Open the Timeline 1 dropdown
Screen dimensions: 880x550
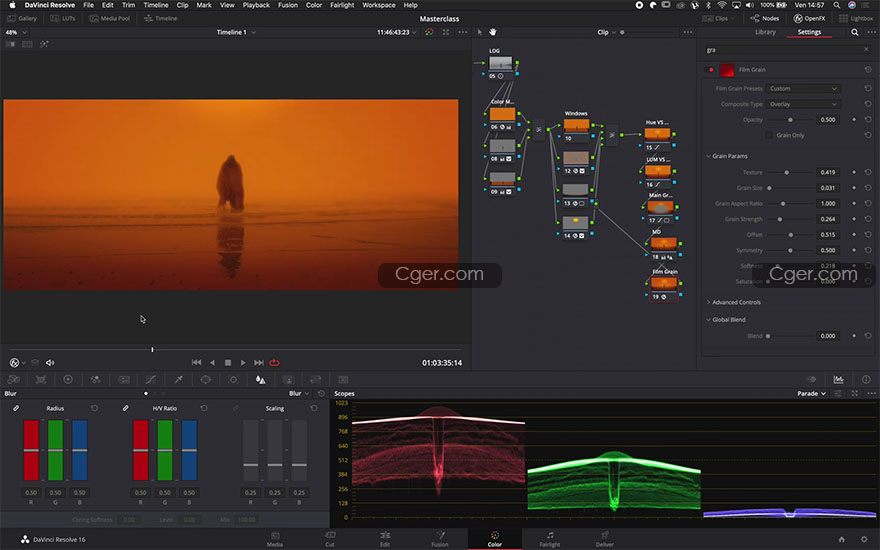pos(236,32)
